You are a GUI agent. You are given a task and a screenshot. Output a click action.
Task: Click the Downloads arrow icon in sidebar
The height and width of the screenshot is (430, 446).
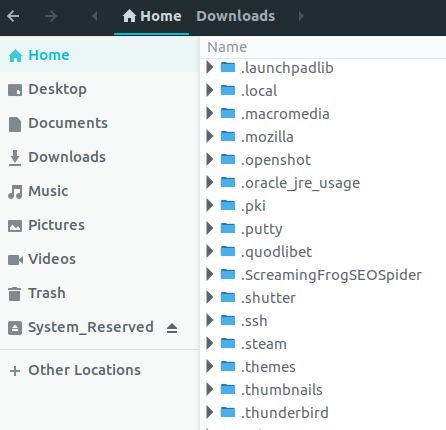tap(15, 158)
